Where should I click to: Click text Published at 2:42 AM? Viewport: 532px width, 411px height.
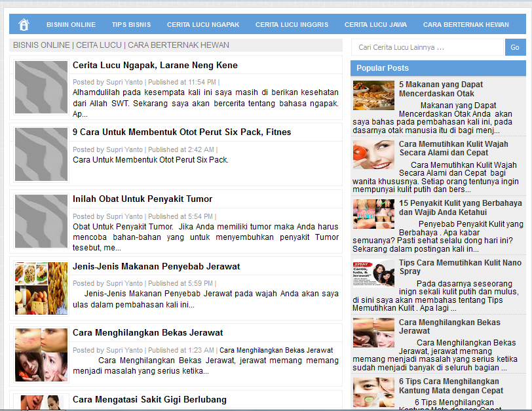coord(181,149)
